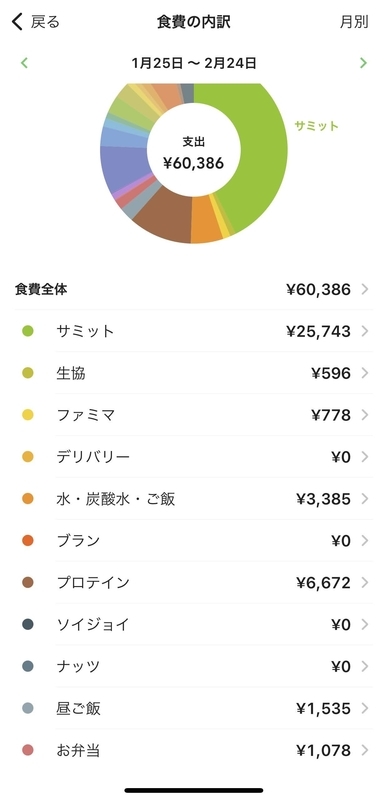Screen dimensions: 388x800
Task: Advance to next period with right green arrow
Action: (x=363, y=63)
